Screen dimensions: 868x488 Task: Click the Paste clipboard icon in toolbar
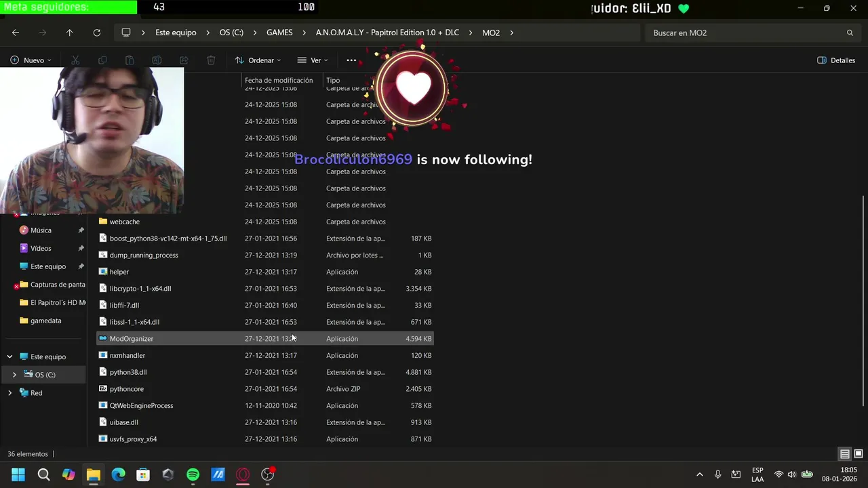point(130,60)
